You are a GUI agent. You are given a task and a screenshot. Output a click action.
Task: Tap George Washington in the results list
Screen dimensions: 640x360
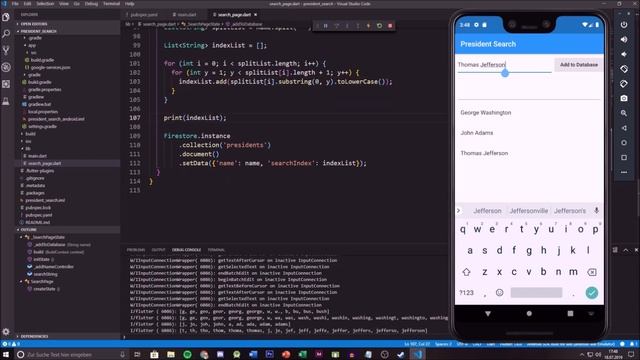[x=486, y=113]
